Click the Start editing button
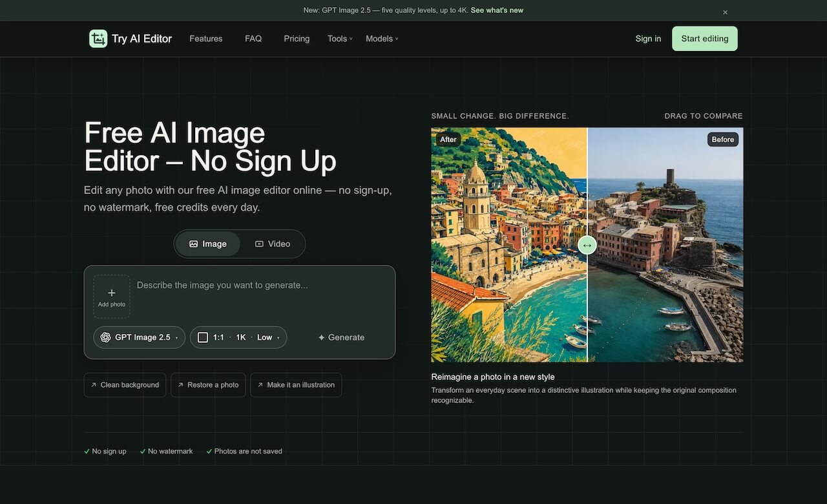The width and height of the screenshot is (827, 504). pos(705,39)
